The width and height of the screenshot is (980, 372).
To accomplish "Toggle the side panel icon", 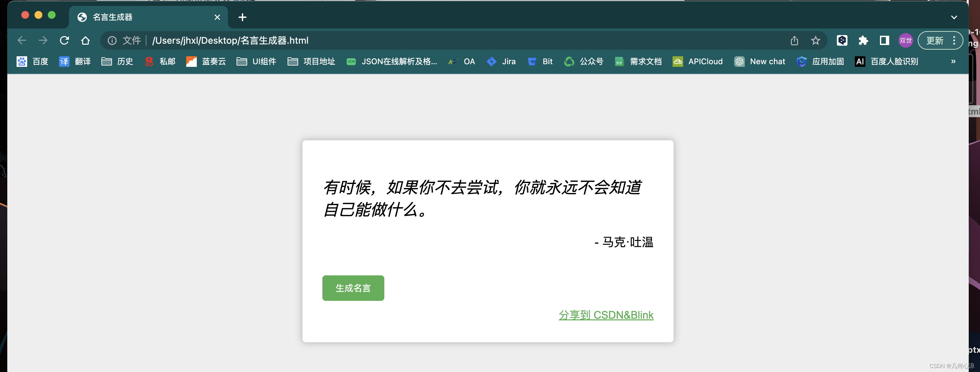I will click(884, 40).
